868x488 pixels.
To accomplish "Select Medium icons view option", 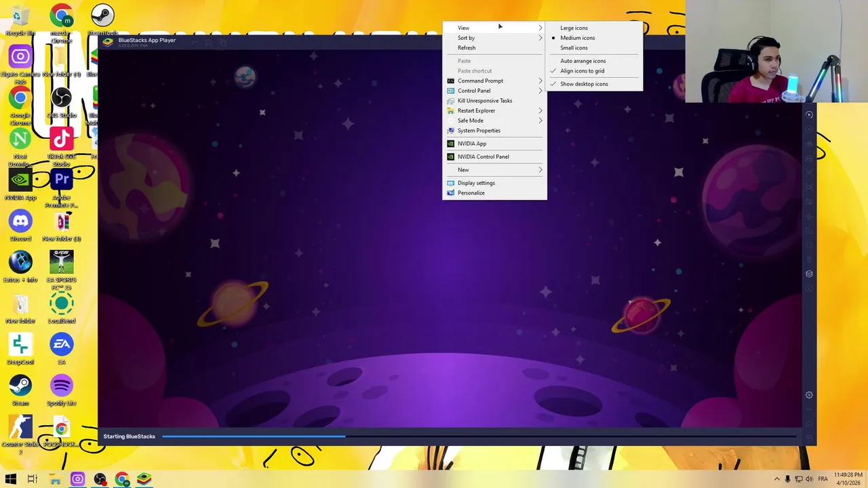I will point(593,38).
